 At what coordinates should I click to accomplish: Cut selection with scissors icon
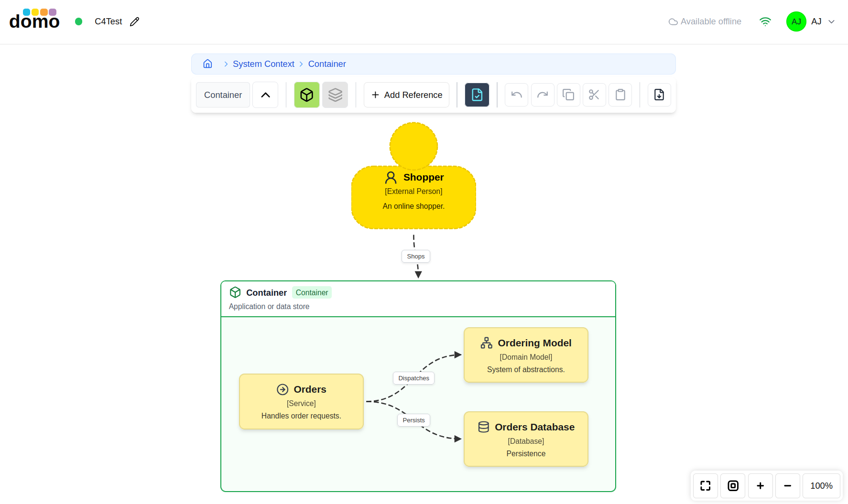[x=594, y=95]
